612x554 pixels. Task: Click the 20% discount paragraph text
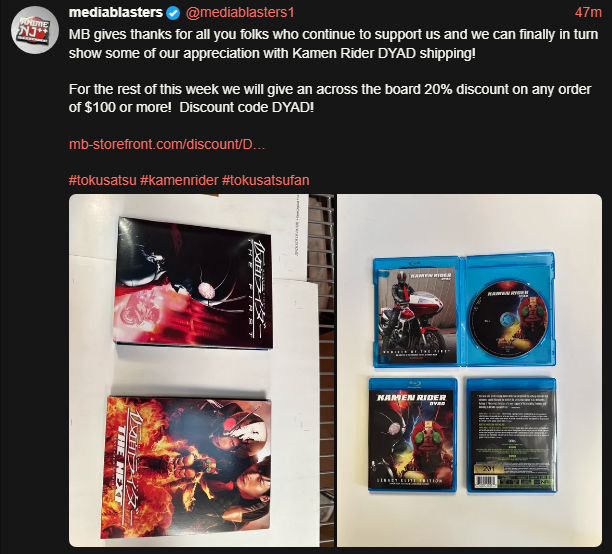coord(330,98)
